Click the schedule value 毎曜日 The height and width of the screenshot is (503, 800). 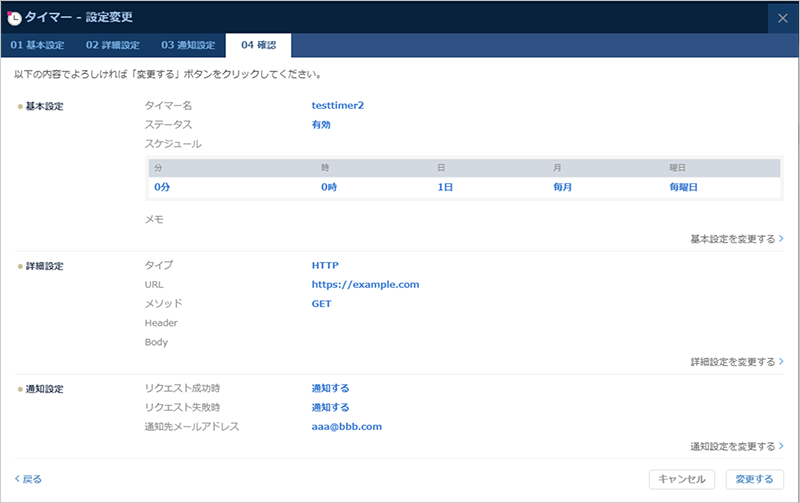pos(684,187)
